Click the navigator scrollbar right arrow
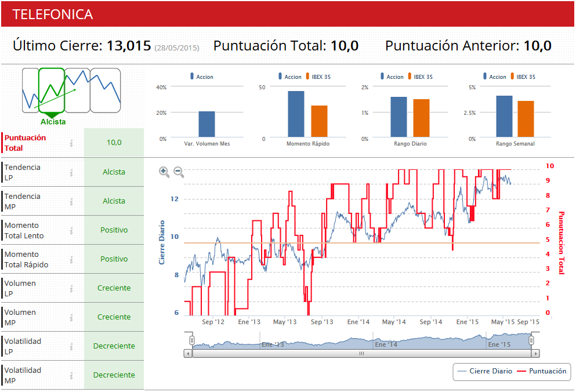Viewport: 576px width, 392px height. [535, 353]
